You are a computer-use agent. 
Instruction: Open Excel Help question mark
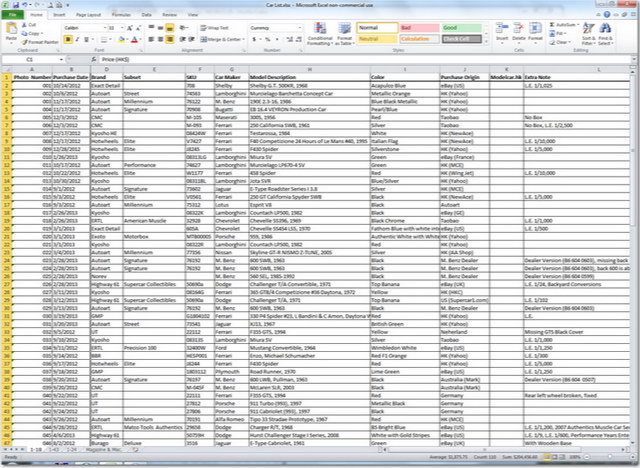(607, 15)
